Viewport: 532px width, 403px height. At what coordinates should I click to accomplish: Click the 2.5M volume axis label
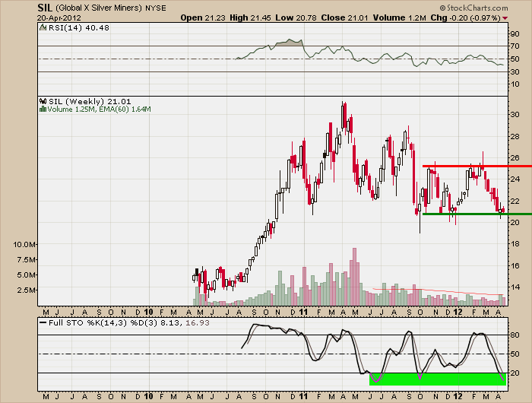tap(27, 290)
